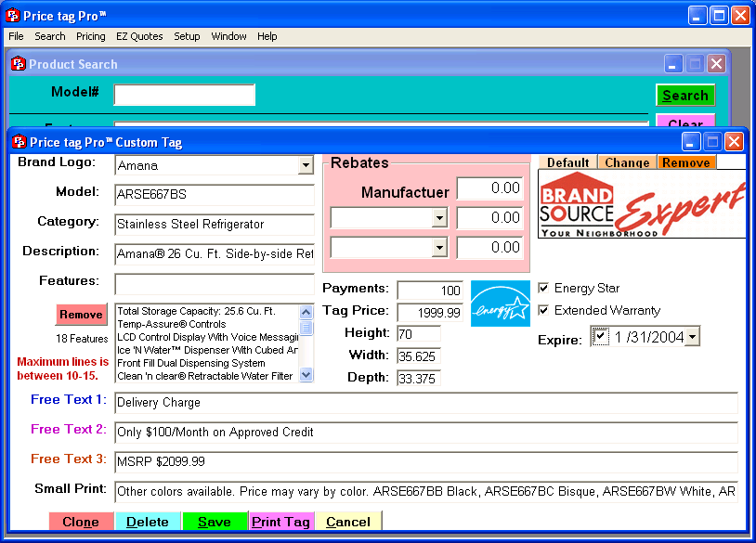Viewport: 756px width, 543px height.
Task: Click the Clone button
Action: pos(81,522)
